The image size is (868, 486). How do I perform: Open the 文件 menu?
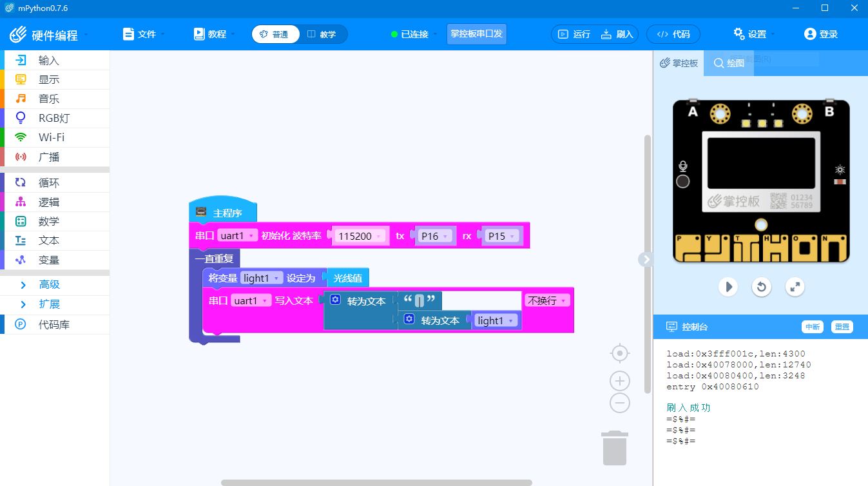(x=143, y=34)
